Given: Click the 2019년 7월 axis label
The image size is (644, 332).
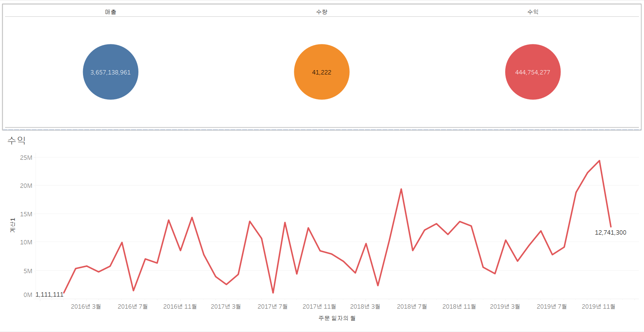Looking at the screenshot, I should 552,307.
